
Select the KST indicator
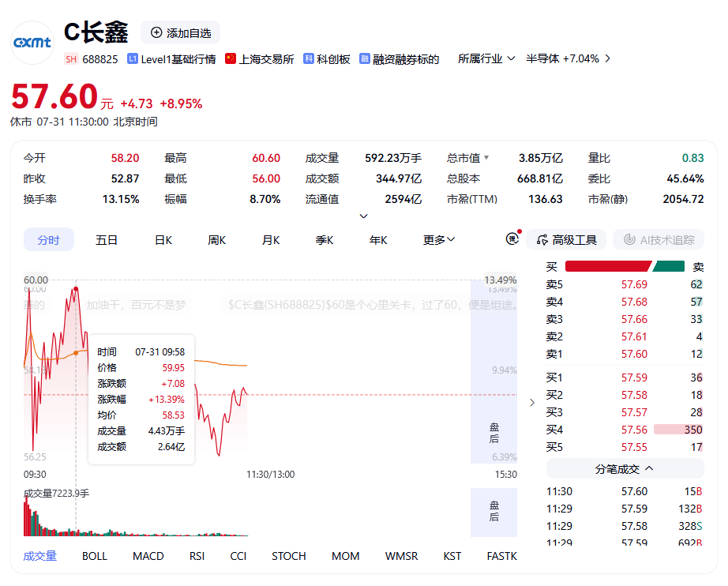[x=452, y=556]
